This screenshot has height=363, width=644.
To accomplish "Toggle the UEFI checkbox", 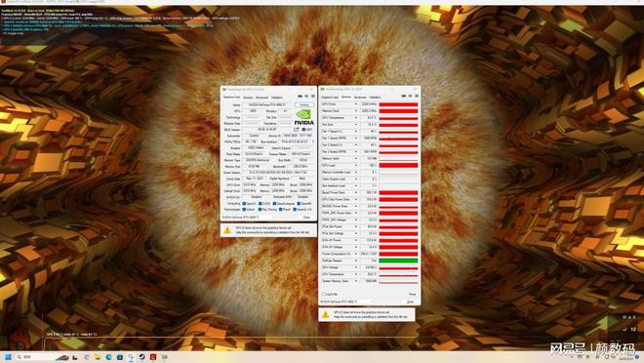I will click(x=303, y=130).
